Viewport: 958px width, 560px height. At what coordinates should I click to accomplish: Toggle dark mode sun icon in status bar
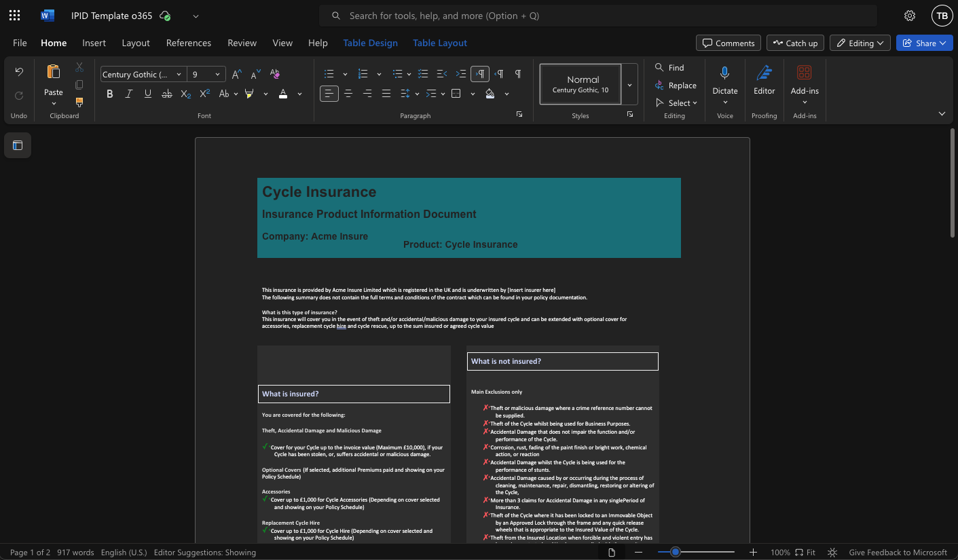832,553
